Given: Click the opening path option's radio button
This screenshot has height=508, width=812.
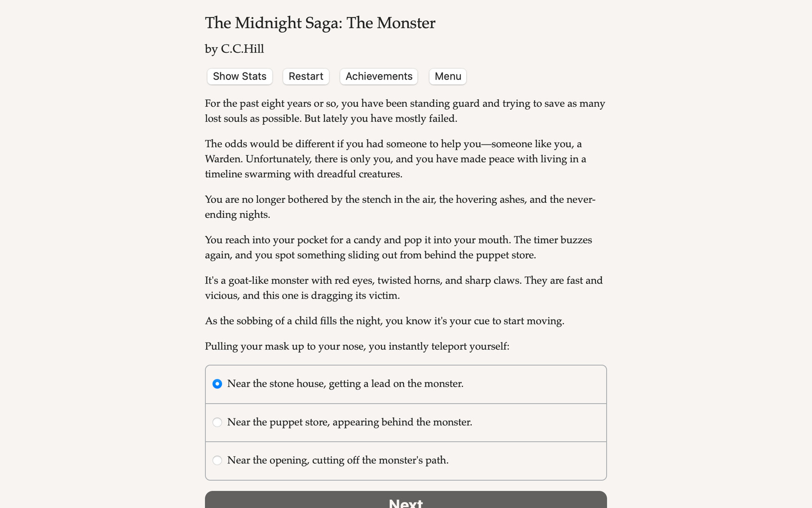Looking at the screenshot, I should point(217,460).
